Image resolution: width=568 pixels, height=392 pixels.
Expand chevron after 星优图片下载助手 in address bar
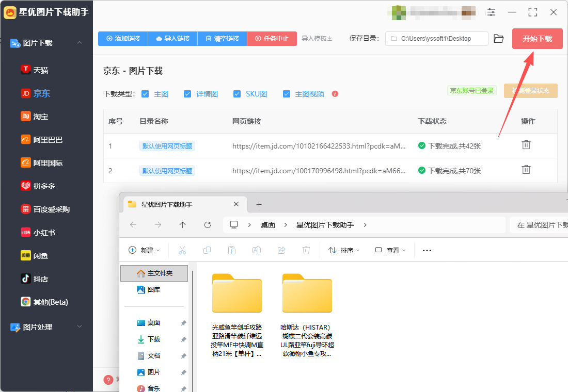[x=365, y=225]
